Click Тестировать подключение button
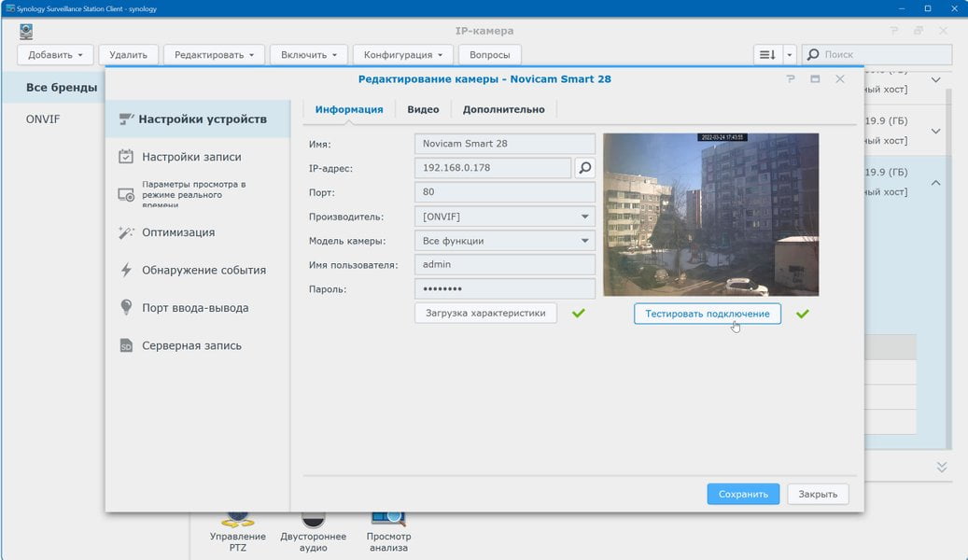Image resolution: width=968 pixels, height=560 pixels. (708, 314)
